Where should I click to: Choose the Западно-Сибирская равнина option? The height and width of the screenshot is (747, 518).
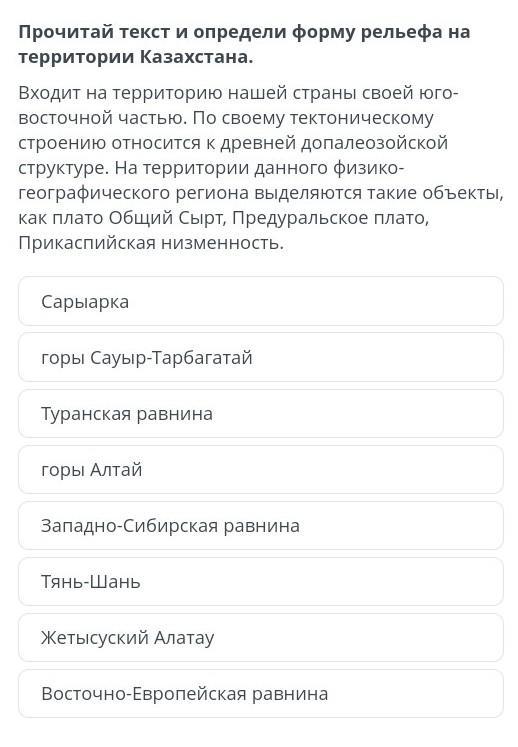[x=261, y=525]
